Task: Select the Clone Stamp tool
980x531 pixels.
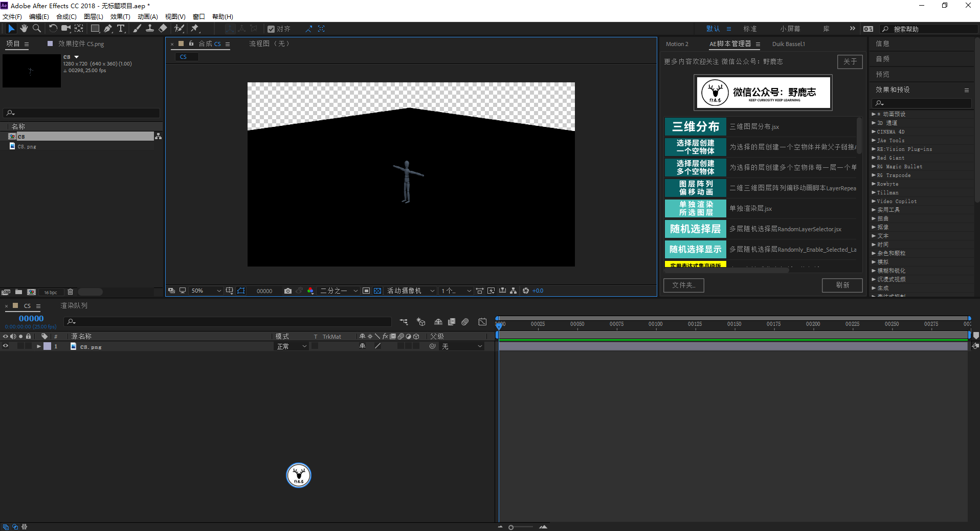Action: pos(150,29)
